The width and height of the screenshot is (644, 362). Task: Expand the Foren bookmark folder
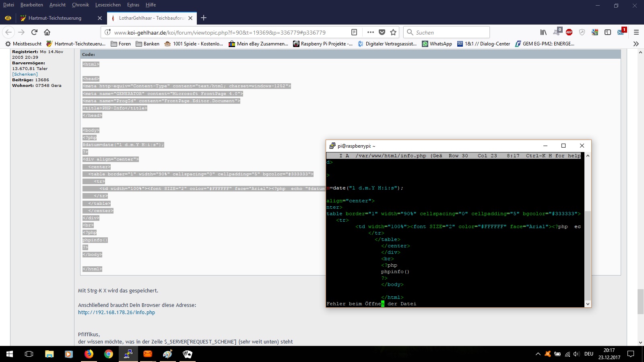[x=121, y=44]
